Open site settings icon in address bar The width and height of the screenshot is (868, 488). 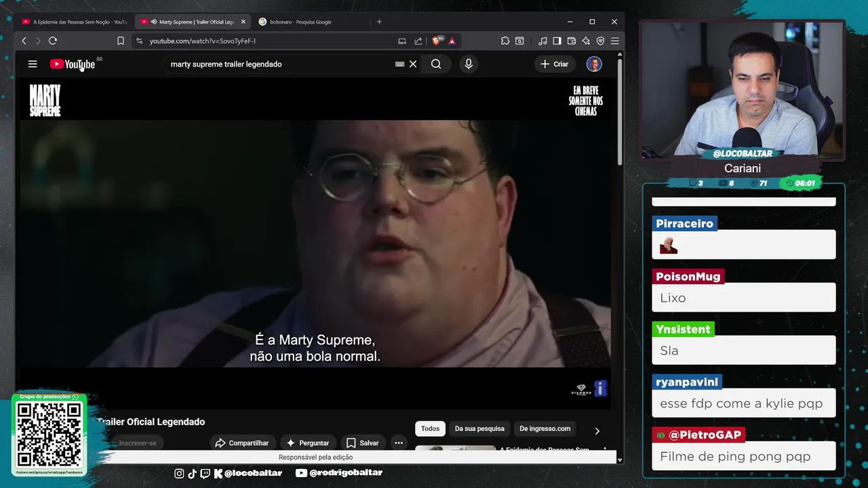pos(140,41)
